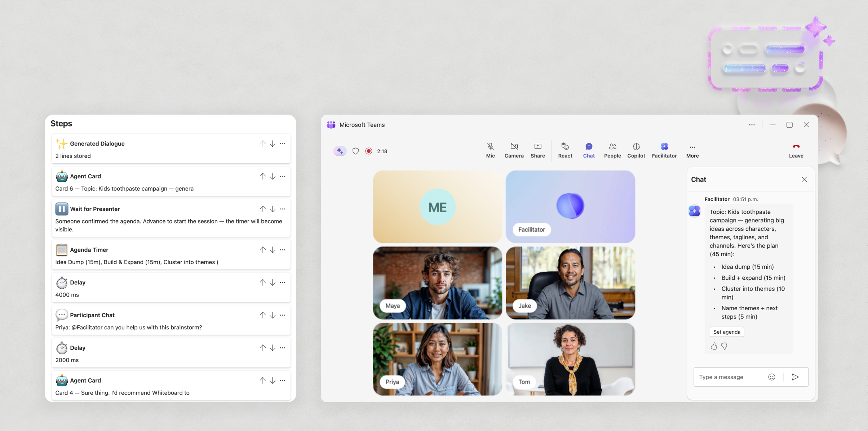Click the Participant Chat speech bubble icon
The width and height of the screenshot is (868, 431).
(62, 315)
